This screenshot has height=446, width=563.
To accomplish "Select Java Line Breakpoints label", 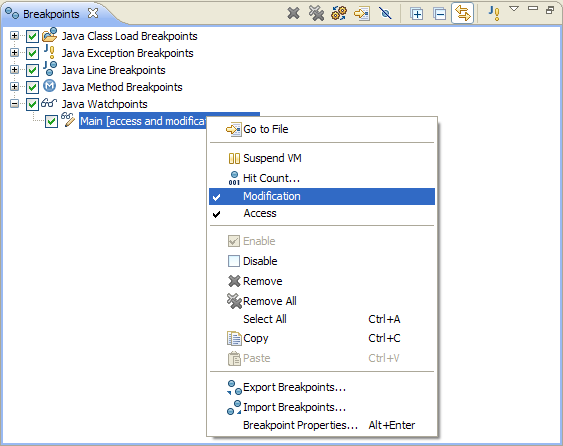I will 113,70.
